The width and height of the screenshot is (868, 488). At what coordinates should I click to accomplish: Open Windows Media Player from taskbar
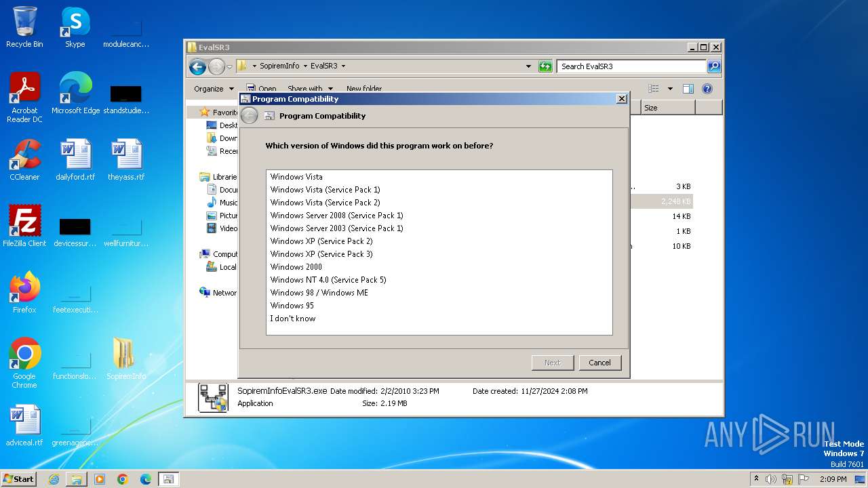click(100, 479)
